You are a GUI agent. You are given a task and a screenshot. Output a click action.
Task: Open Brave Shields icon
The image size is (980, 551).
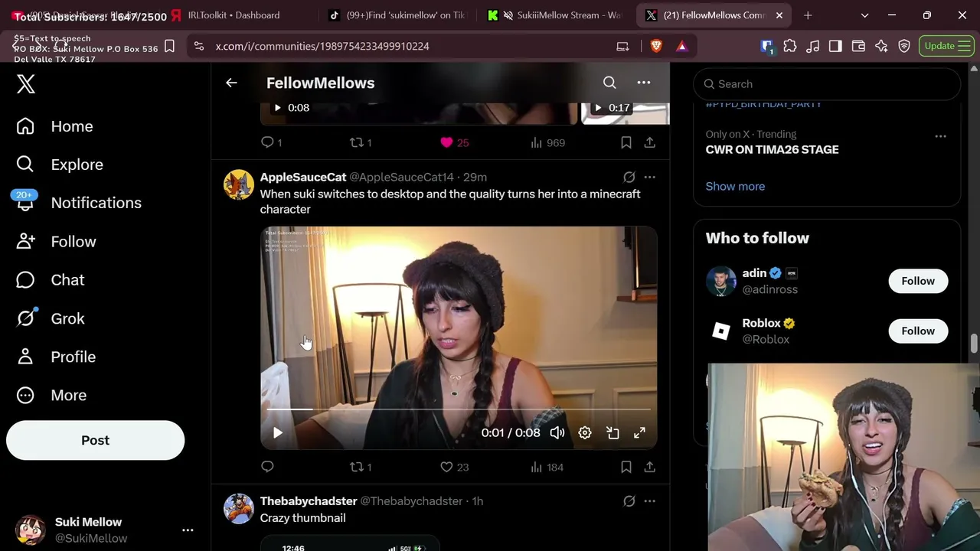click(656, 46)
